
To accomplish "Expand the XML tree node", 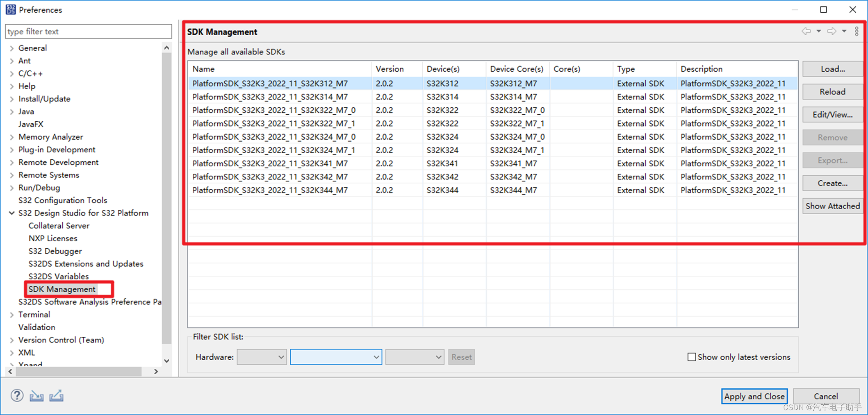I will coord(12,353).
